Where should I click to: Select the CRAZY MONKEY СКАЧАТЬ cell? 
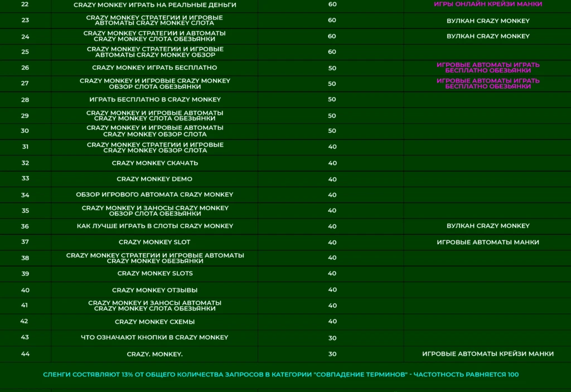(155, 163)
